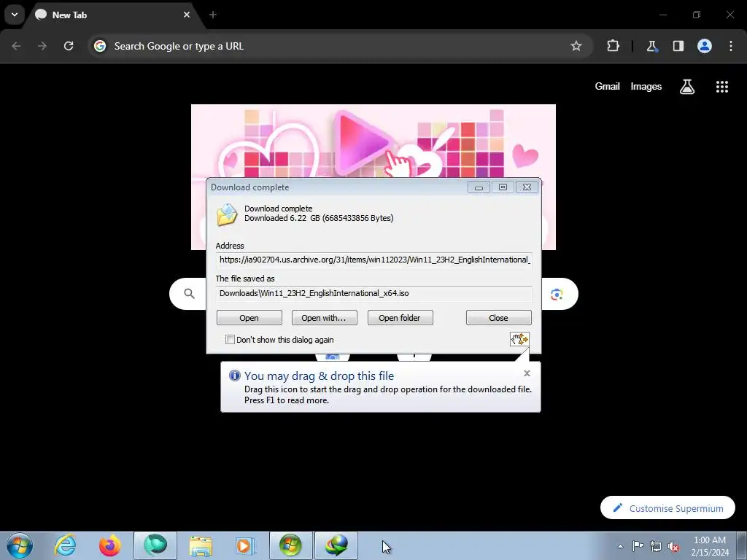
Task: Click the info icon in tip balloon
Action: [x=235, y=376]
